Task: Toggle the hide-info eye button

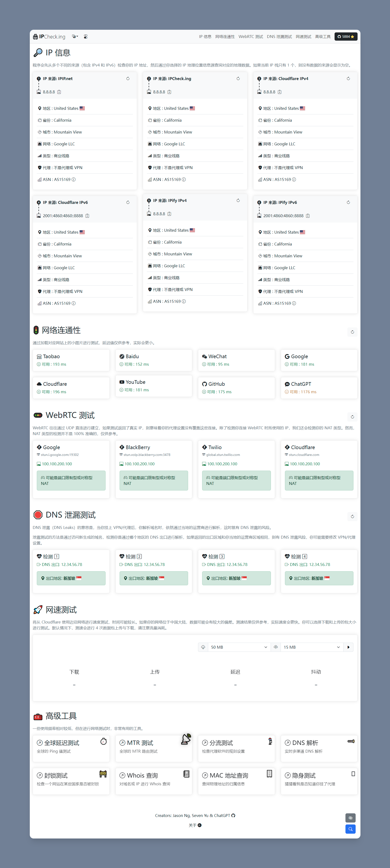Action: pyautogui.click(x=351, y=818)
